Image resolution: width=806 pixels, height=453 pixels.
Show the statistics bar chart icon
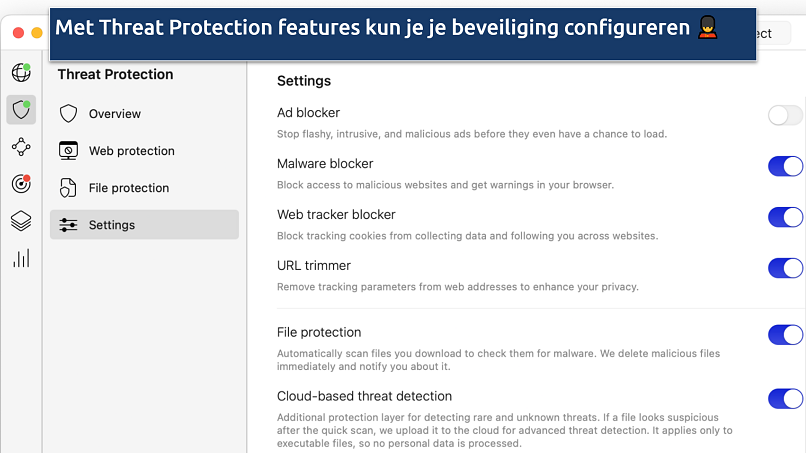[20, 259]
